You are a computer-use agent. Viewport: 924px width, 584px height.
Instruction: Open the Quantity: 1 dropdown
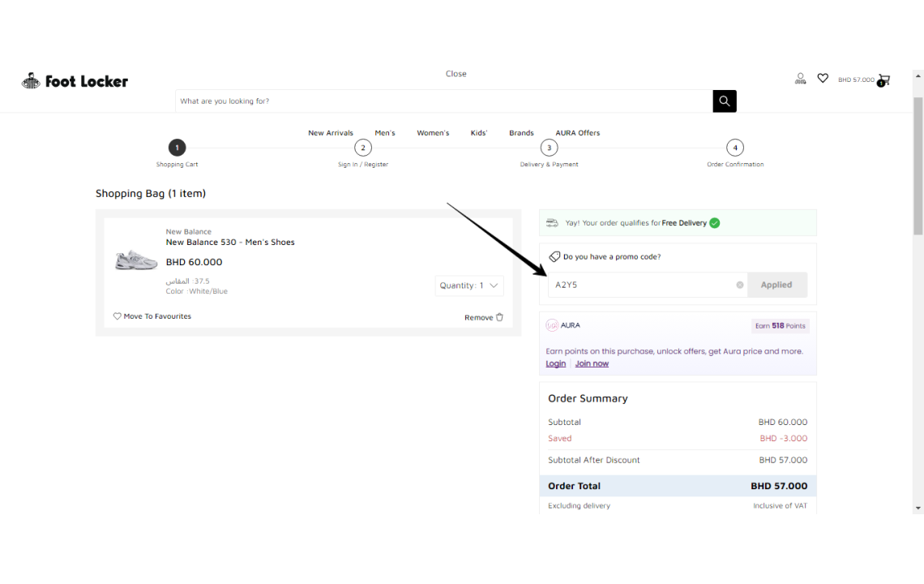[x=469, y=286]
